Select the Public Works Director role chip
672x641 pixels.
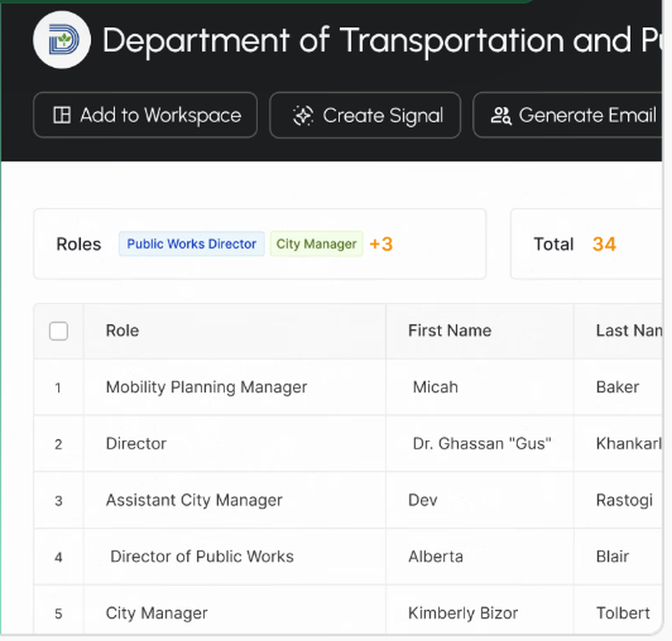191,244
